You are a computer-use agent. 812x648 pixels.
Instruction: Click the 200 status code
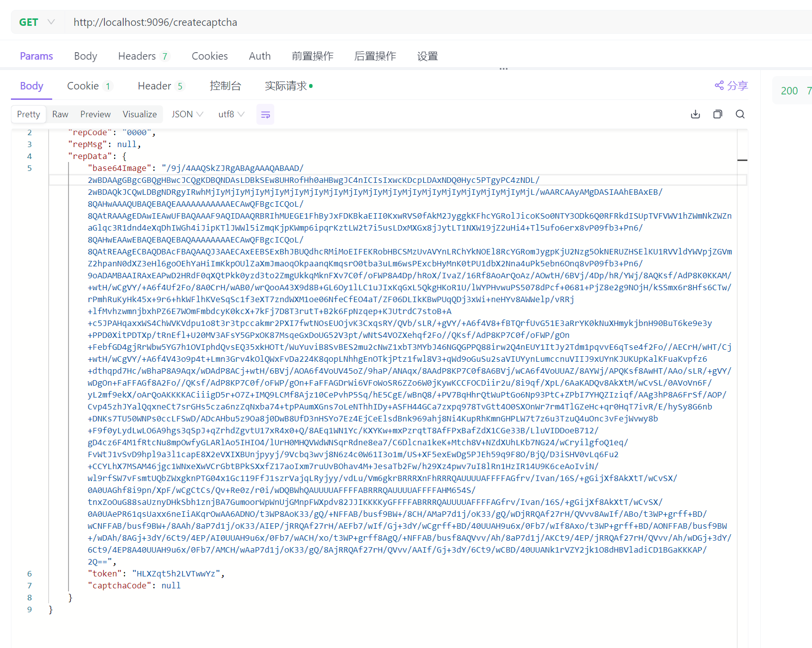[x=789, y=90]
